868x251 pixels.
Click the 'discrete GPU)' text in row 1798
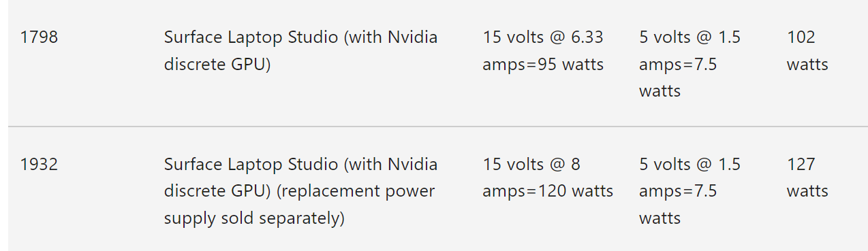click(217, 65)
